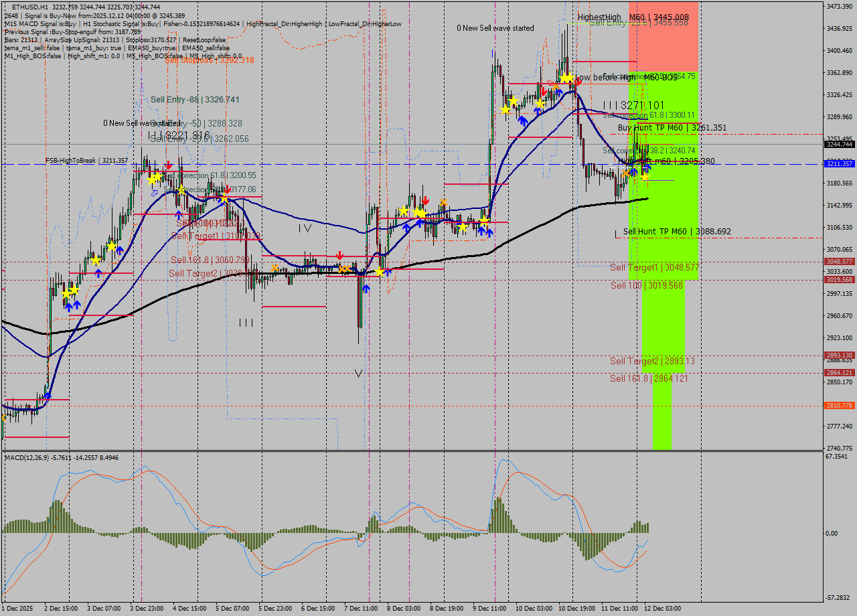Click the orange X marker on the latest 12 Dec candles
Image resolution: width=857 pixels, height=616 pixels.
[626, 173]
